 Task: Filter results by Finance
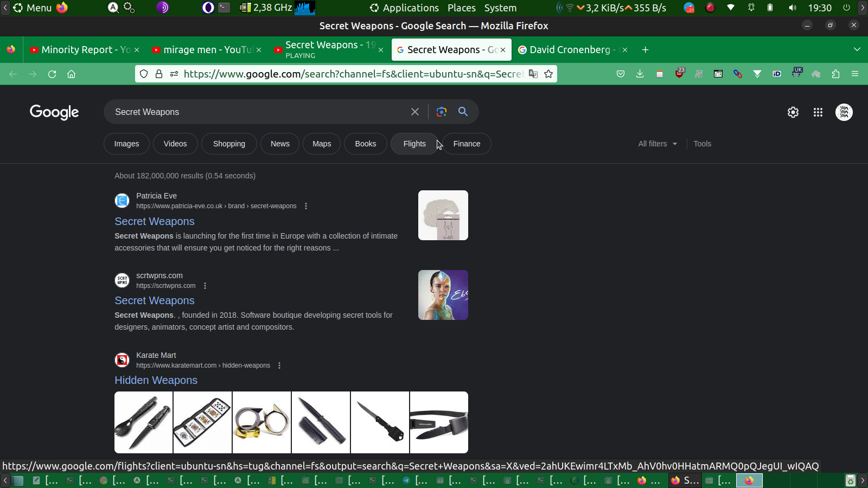pyautogui.click(x=467, y=144)
